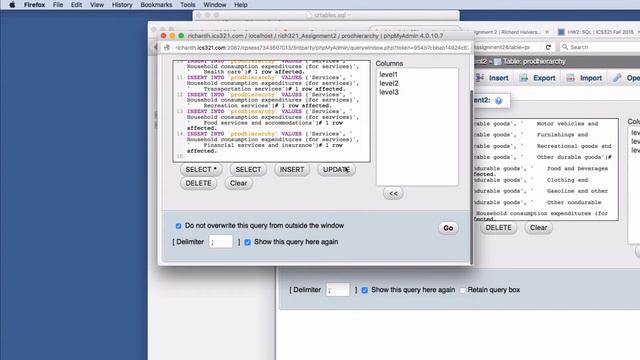The height and width of the screenshot is (360, 640).
Task: Open the Apple menu
Action: 12,5
